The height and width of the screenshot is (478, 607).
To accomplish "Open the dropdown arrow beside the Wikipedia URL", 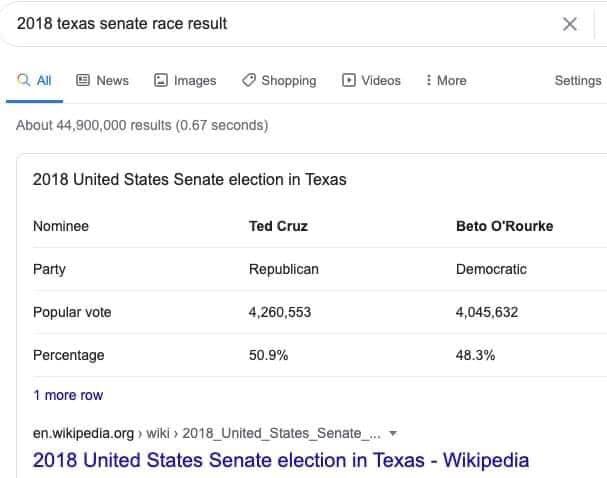I will point(393,433).
